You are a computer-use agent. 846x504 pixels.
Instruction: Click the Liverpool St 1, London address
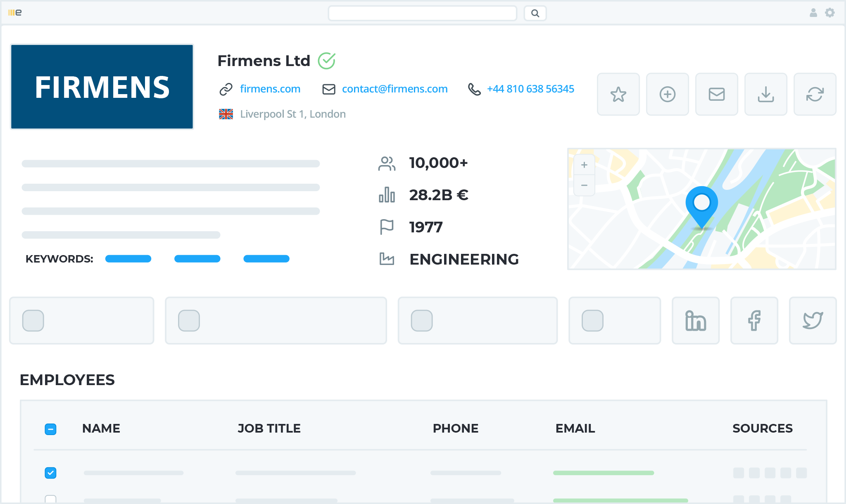click(x=293, y=114)
